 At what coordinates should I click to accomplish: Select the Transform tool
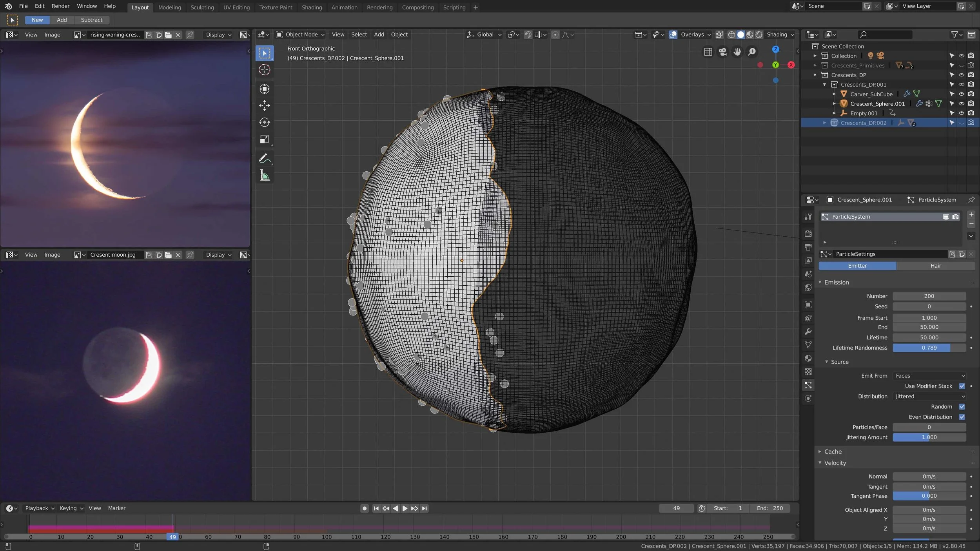point(265,89)
